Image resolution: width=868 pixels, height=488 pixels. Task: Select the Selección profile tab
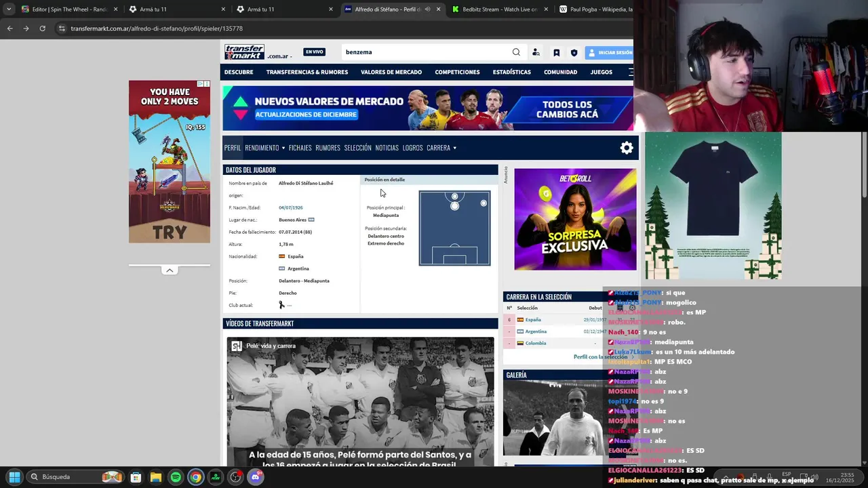tap(357, 148)
